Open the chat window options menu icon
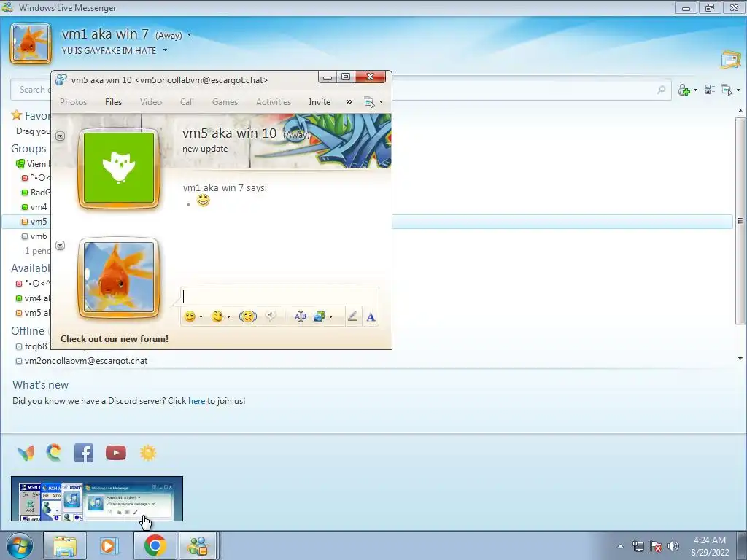747x560 pixels. click(369, 102)
